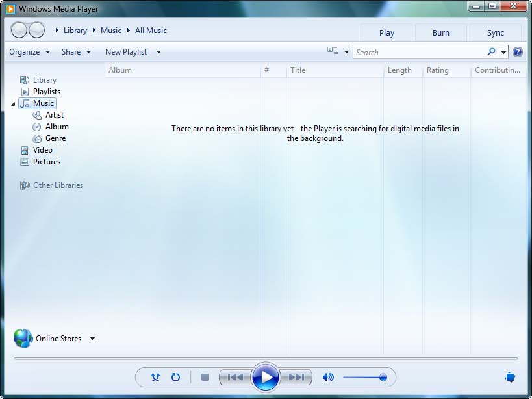Image resolution: width=532 pixels, height=399 pixels.
Task: Collapse the Music tree node
Action: click(13, 104)
